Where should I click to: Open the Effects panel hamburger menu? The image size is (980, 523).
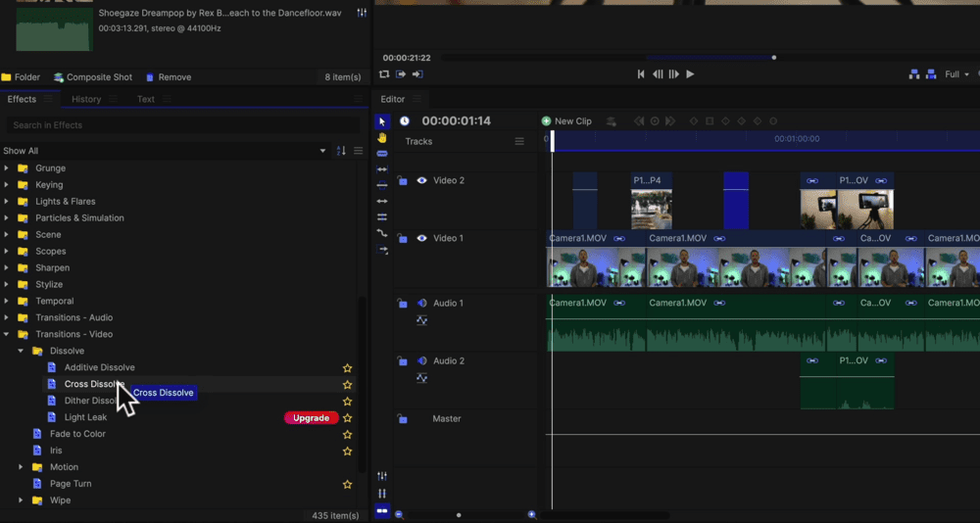47,99
